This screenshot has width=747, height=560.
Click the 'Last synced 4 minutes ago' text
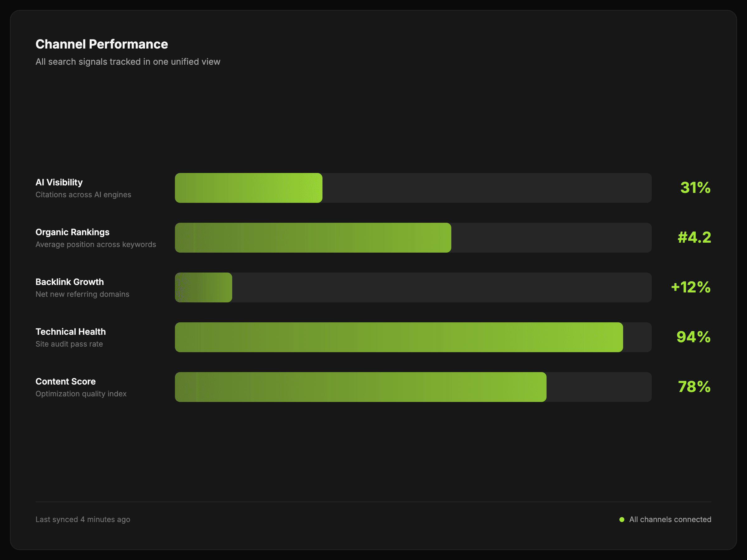coord(83,520)
